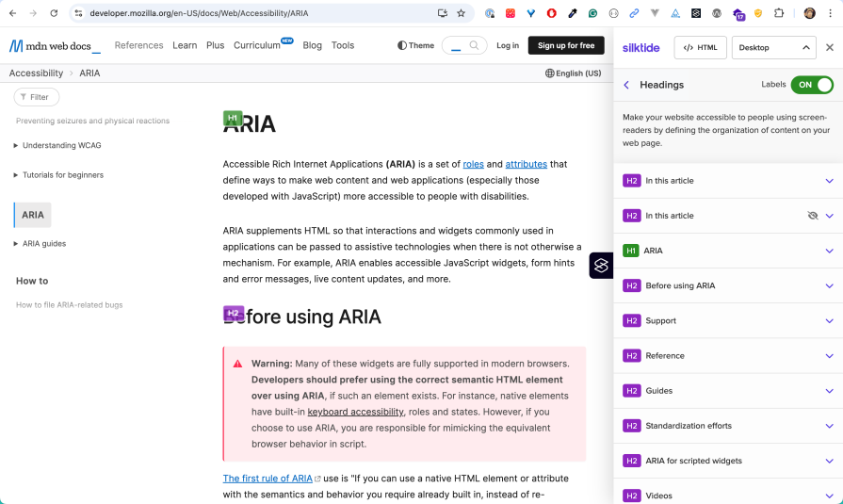Viewport: 843px width, 504px height.
Task: Click the H1 label badge on the ARIA title
Action: [233, 118]
